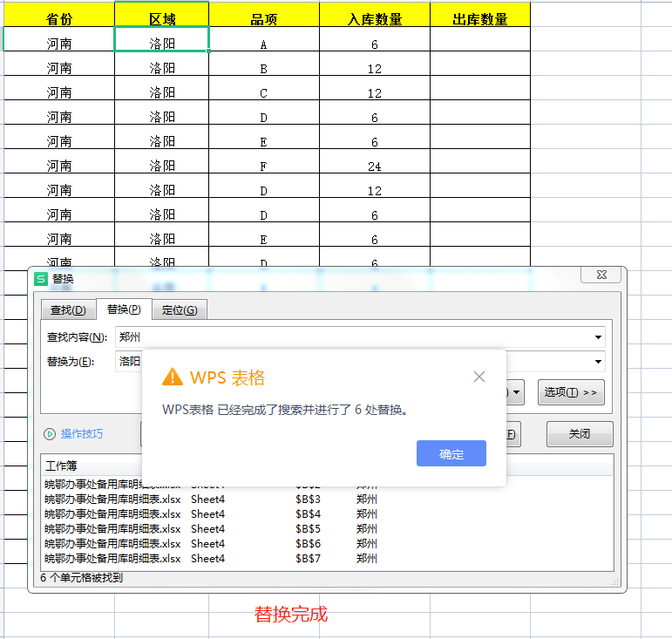Click the play icon beside 操作技巧
Image resolution: width=672 pixels, height=639 pixels.
50,434
